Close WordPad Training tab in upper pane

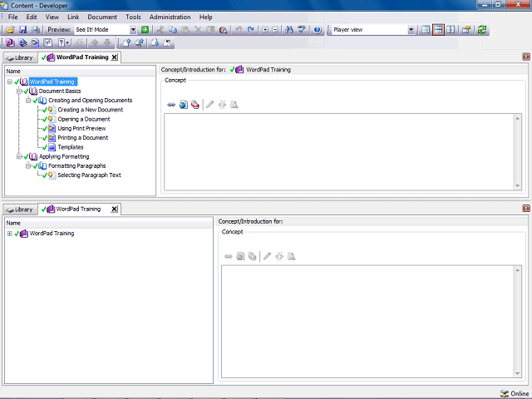coord(115,57)
